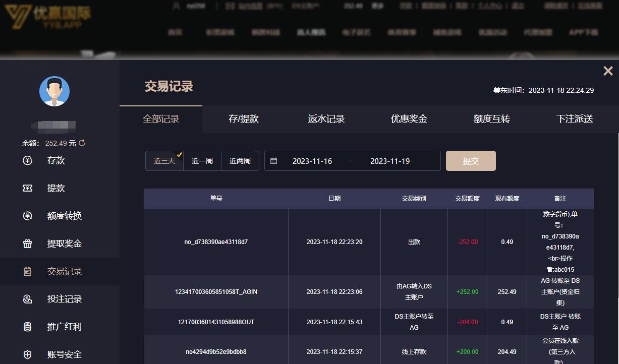Switch to the 下注派送 tab

(575, 119)
